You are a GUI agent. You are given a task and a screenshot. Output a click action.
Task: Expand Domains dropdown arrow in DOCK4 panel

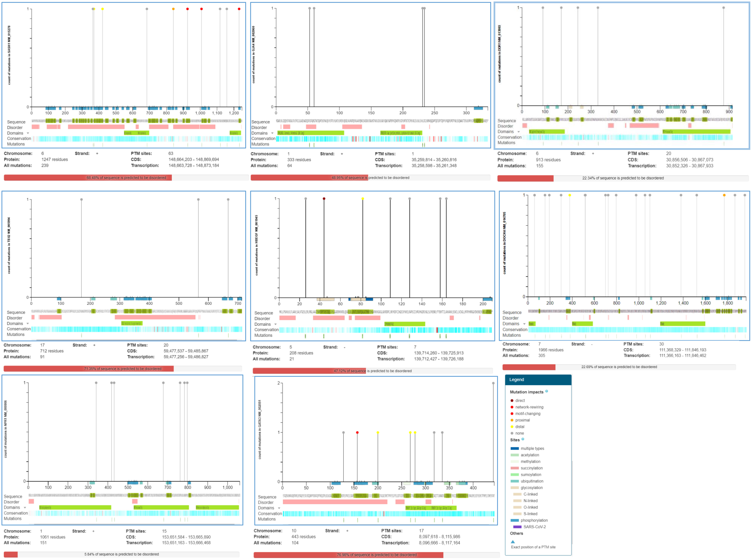click(x=524, y=324)
